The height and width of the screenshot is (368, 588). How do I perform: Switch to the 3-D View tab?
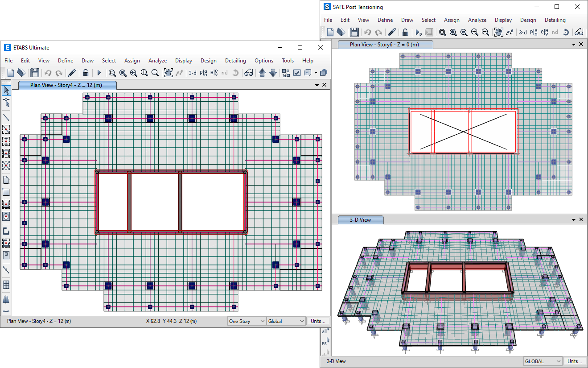pos(361,220)
